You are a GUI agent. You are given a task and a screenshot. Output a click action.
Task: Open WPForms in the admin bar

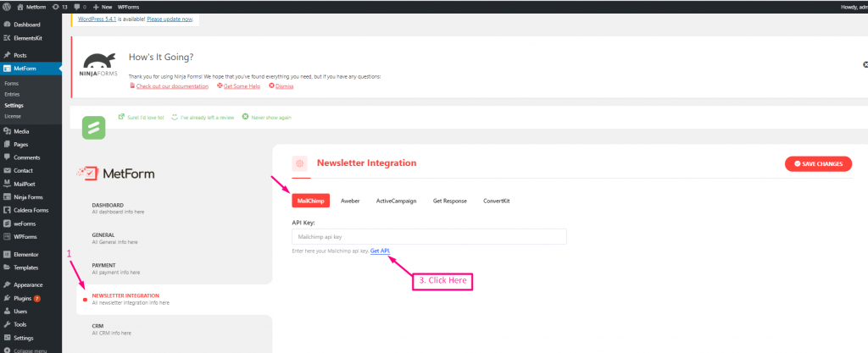(129, 7)
